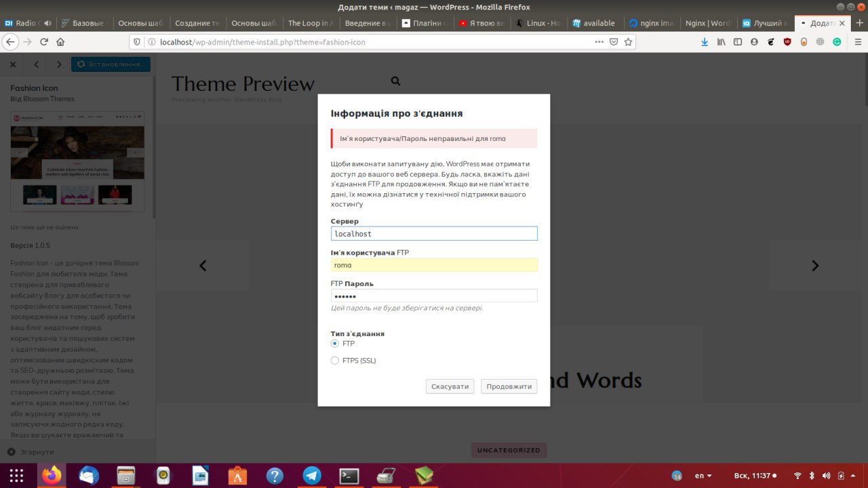Screen dimensions: 868x488
Task: Open Ubuntu Software from the dock
Action: [237, 476]
